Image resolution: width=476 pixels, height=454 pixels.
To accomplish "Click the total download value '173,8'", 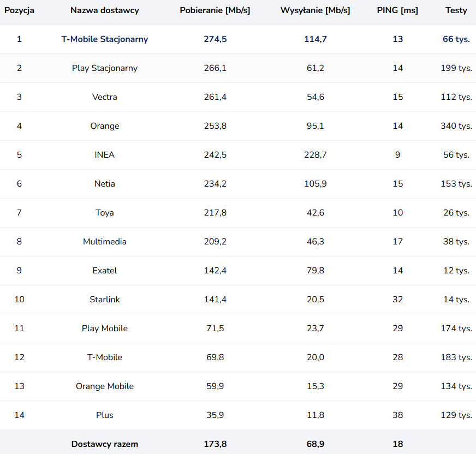I will pyautogui.click(x=215, y=444).
